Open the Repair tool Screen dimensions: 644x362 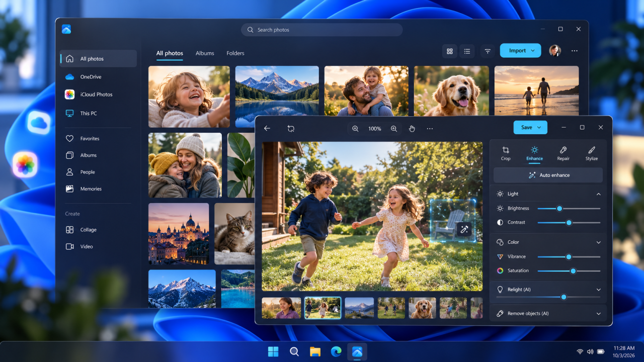pyautogui.click(x=563, y=153)
